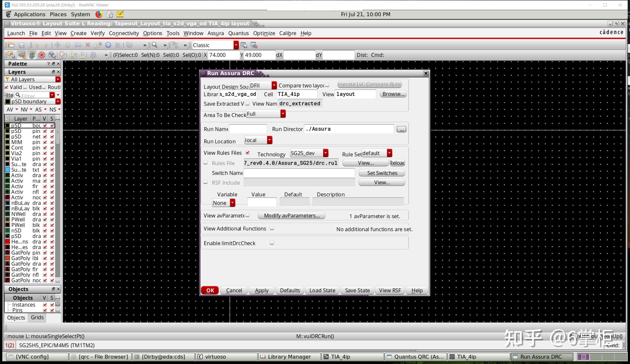Click the red starburst toolbar icon
This screenshot has width=630, height=364.
(42, 55)
